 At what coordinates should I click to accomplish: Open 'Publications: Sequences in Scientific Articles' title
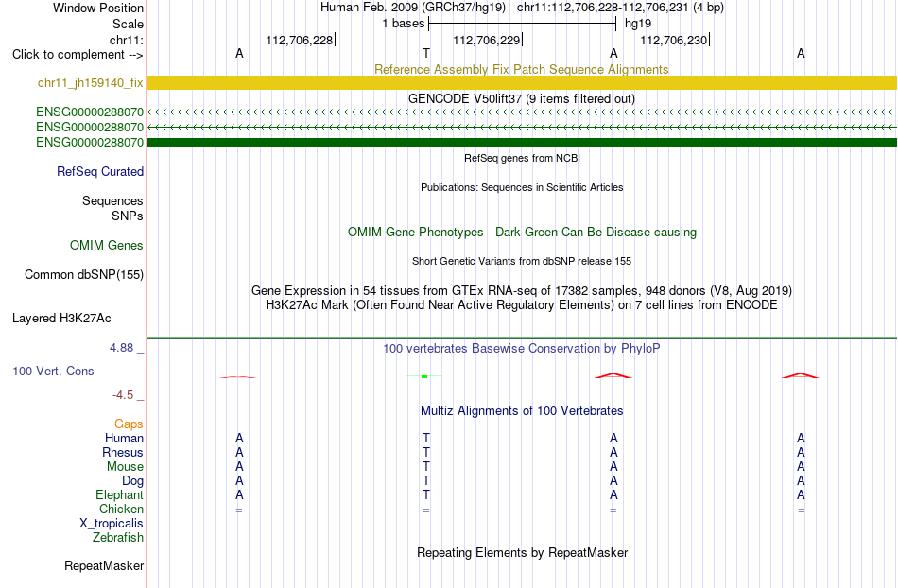[522, 187]
